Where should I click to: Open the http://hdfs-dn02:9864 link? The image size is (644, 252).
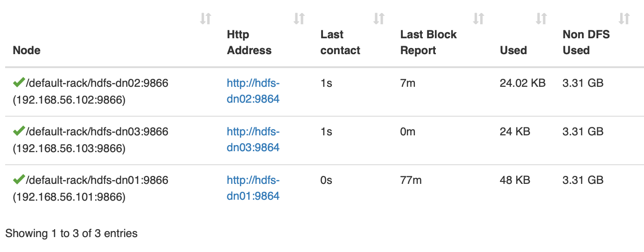pos(253,91)
